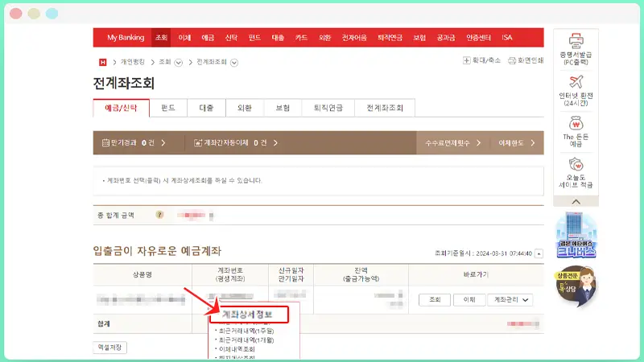The height and width of the screenshot is (362, 644).
Task: Select 공과금 in top menu
Action: (x=446, y=37)
